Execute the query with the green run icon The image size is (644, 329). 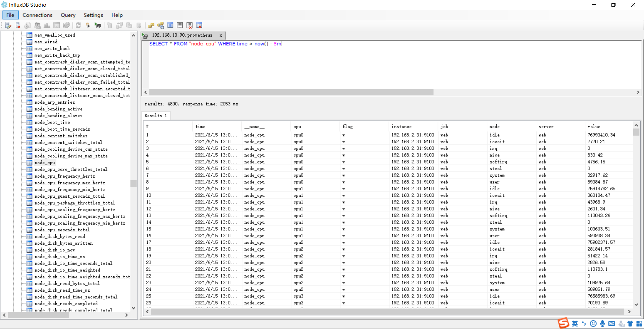(x=97, y=26)
